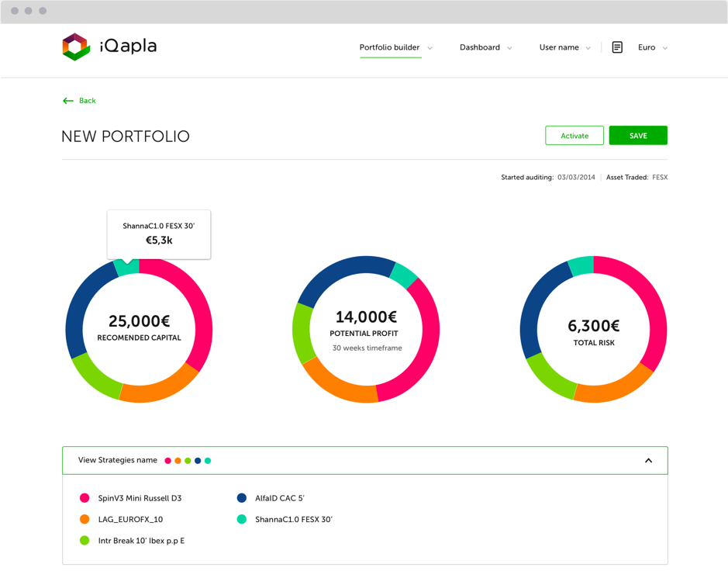Click the orange LAG_EUROFX_10 legend dot
The image size is (728, 578).
pos(85,519)
